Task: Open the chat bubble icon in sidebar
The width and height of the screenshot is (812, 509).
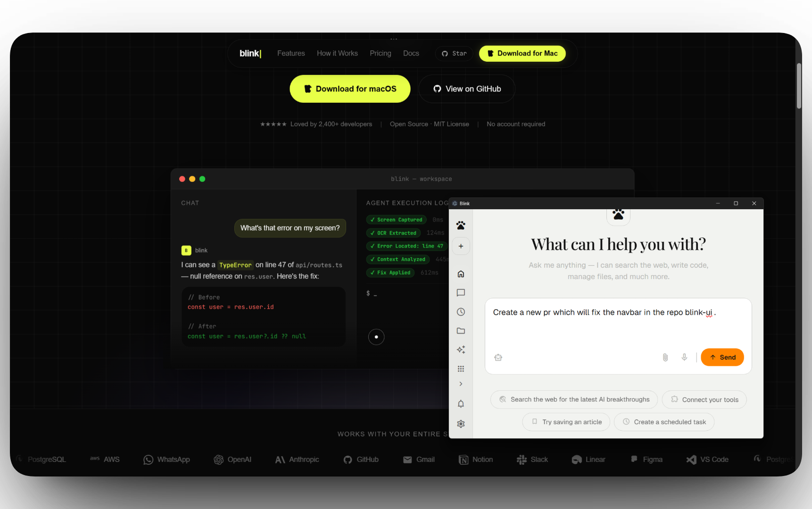Action: (x=461, y=293)
